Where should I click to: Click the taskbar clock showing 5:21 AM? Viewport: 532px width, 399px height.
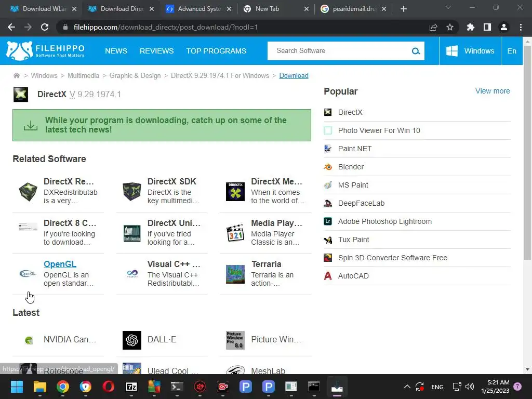(495, 387)
